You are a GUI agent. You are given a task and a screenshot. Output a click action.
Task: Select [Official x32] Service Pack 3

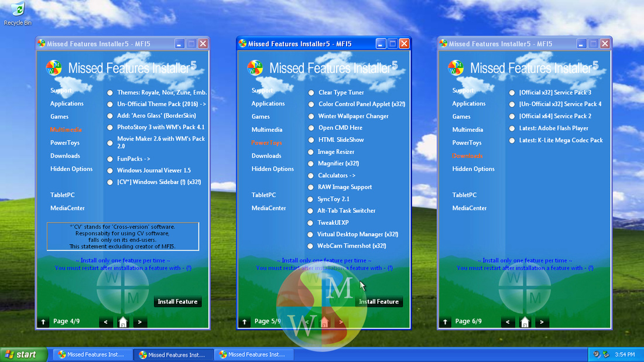[512, 93]
